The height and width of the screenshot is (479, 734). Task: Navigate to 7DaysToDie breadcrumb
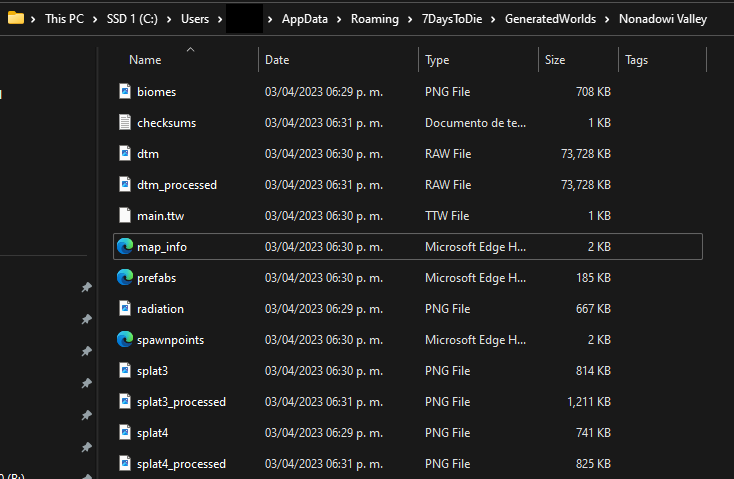452,19
